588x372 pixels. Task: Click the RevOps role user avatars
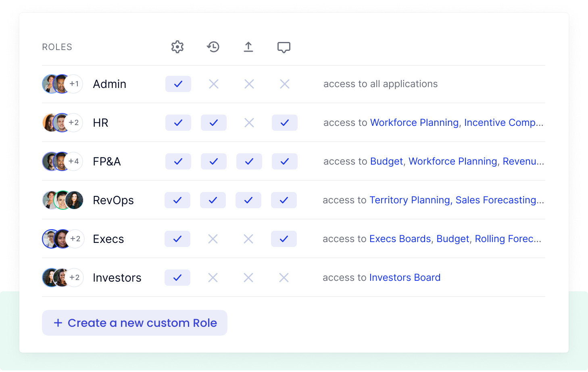tap(63, 200)
